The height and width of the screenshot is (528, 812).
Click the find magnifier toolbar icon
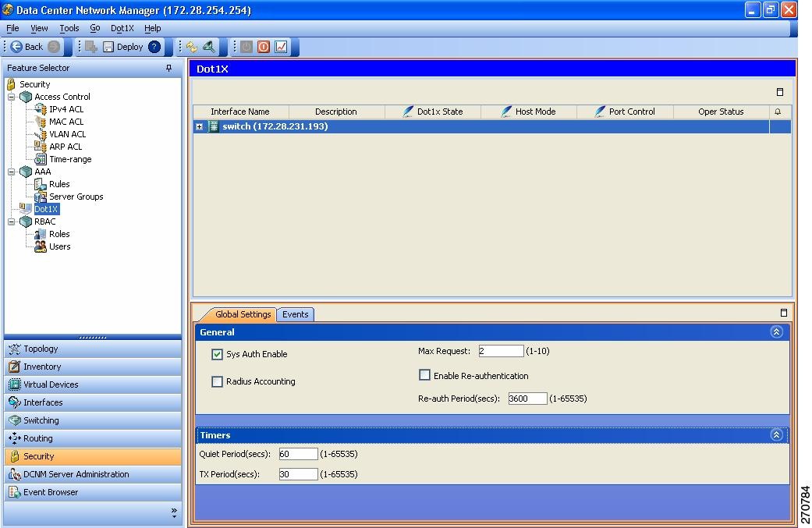[x=209, y=47]
